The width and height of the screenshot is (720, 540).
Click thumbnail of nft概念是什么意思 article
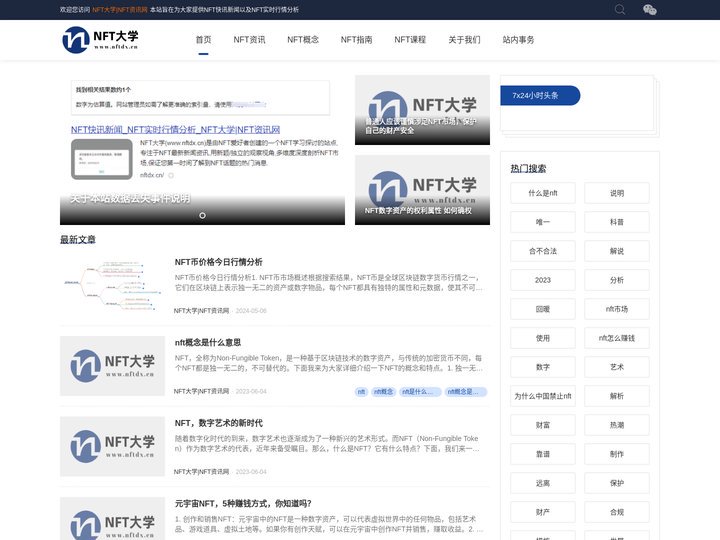pos(112,366)
